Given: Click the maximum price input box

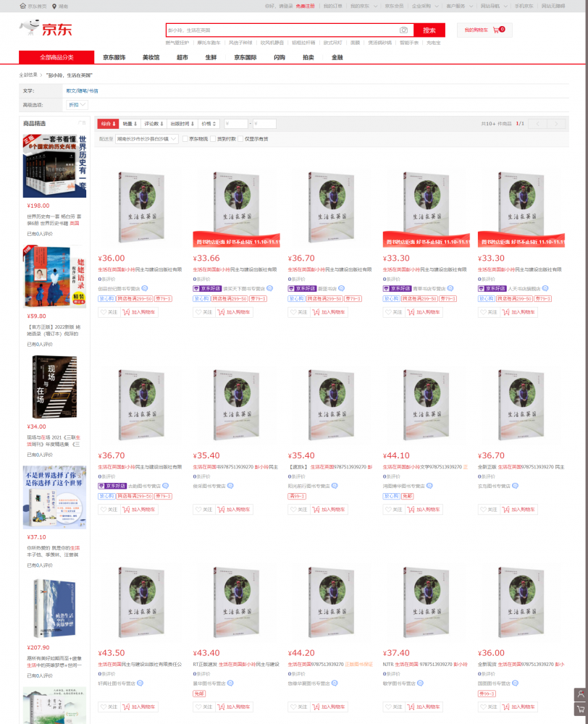Looking at the screenshot, I should tap(264, 124).
